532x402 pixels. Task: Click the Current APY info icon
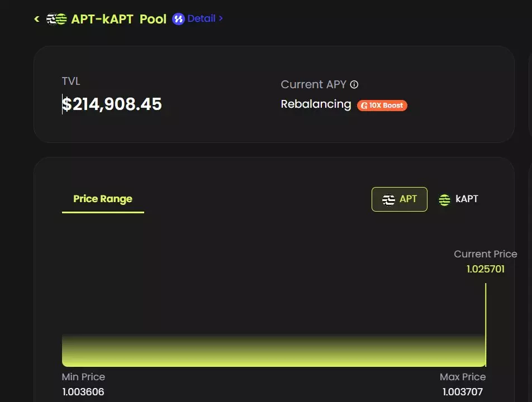[354, 85]
